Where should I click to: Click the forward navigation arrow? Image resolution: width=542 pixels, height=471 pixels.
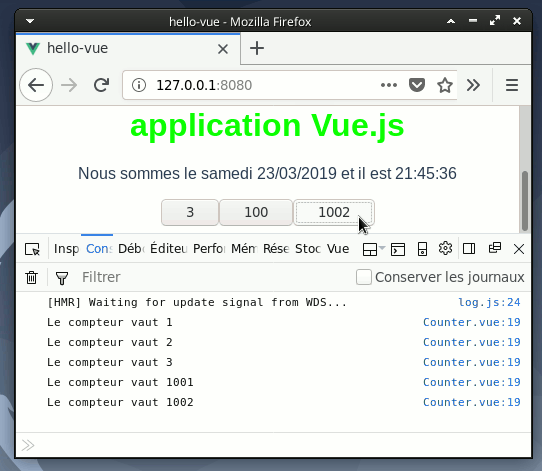[x=69, y=85]
